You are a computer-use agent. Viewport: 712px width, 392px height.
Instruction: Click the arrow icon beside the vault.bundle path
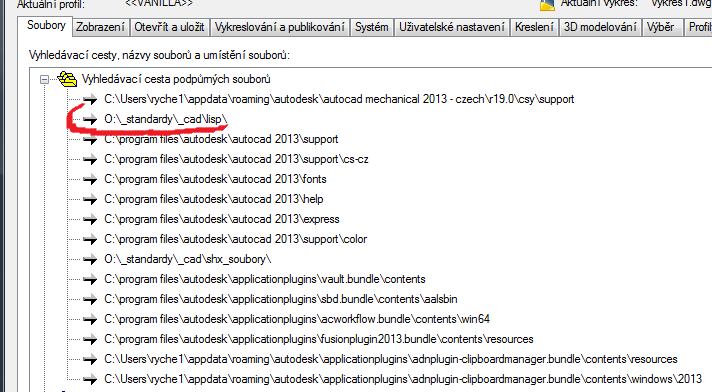pos(90,279)
